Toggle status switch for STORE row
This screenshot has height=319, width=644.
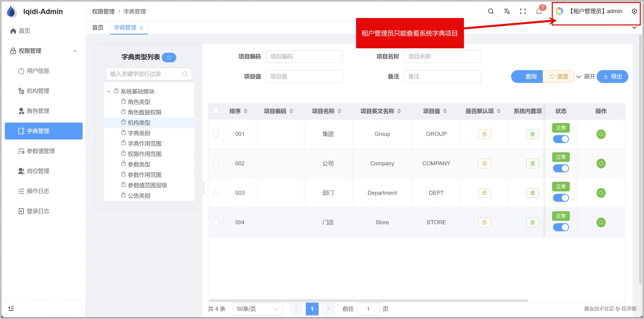pyautogui.click(x=561, y=227)
